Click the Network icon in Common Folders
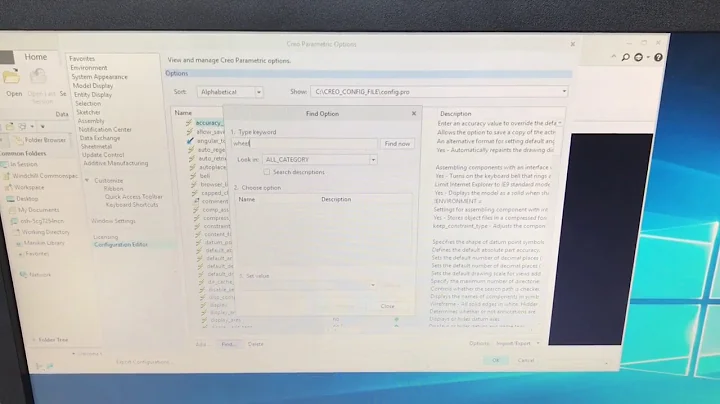Screen dimensions: 720x404 click(x=23, y=275)
